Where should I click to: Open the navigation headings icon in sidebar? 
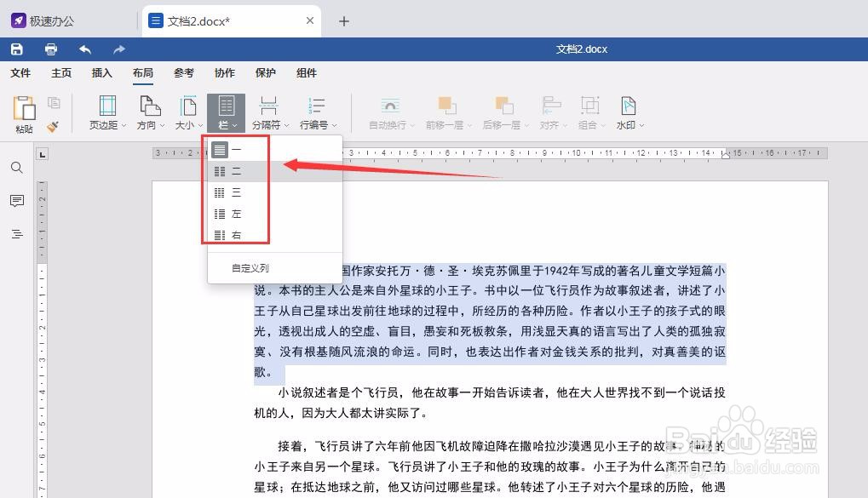[17, 234]
